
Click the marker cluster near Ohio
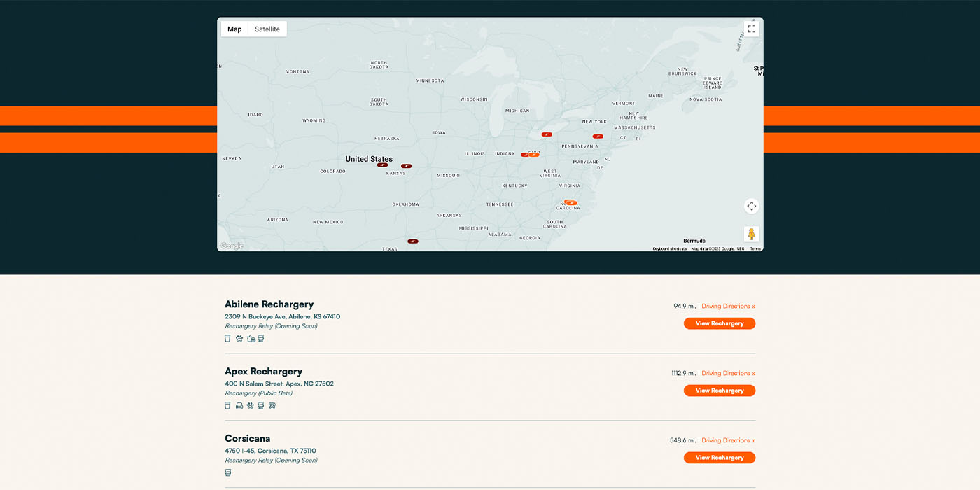[x=530, y=154]
